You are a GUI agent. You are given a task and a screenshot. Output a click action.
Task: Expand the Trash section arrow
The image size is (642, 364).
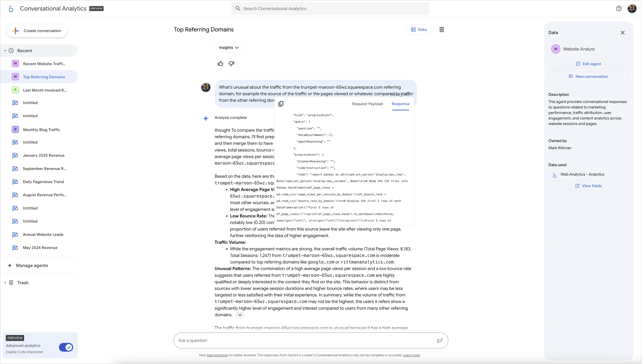(5, 283)
